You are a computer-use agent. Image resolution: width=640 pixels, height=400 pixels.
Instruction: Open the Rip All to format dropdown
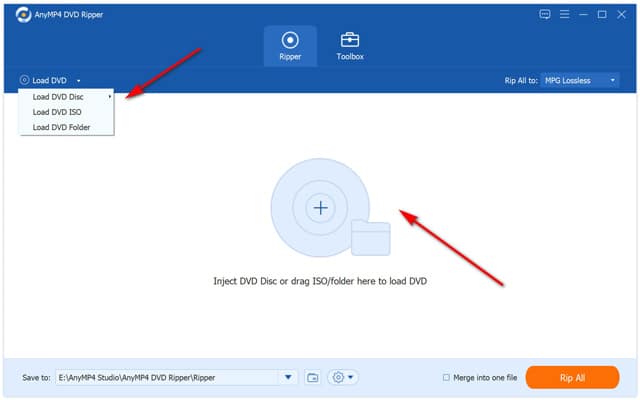coord(580,80)
